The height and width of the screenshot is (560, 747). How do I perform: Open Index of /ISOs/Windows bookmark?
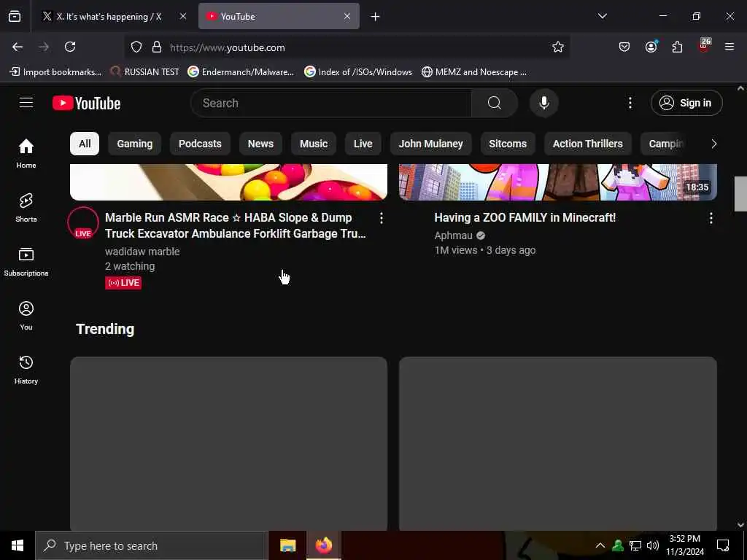tap(358, 72)
